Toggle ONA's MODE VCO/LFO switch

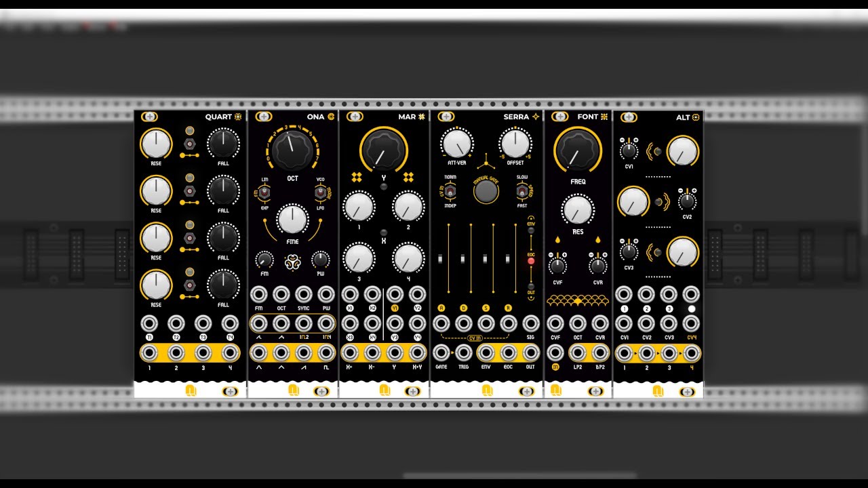click(319, 193)
